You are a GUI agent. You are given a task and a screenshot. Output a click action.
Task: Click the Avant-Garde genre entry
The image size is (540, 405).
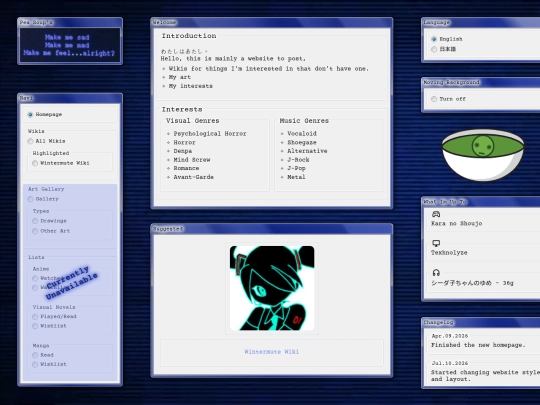coord(193,177)
